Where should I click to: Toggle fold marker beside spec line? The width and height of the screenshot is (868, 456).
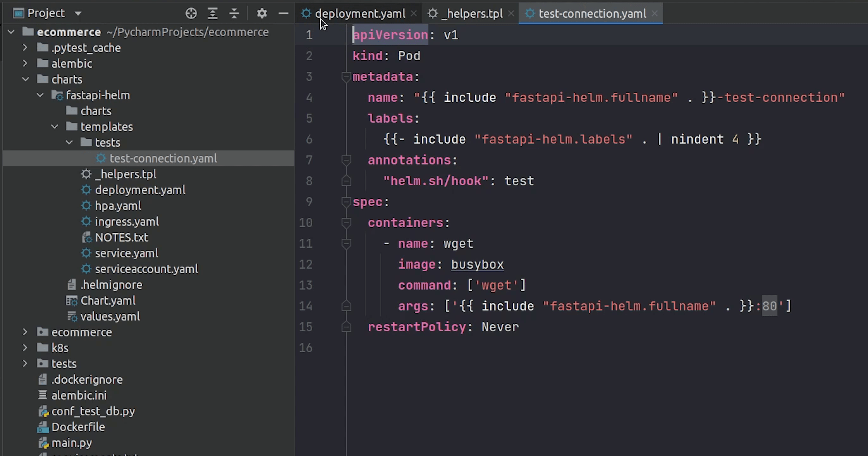pos(346,202)
